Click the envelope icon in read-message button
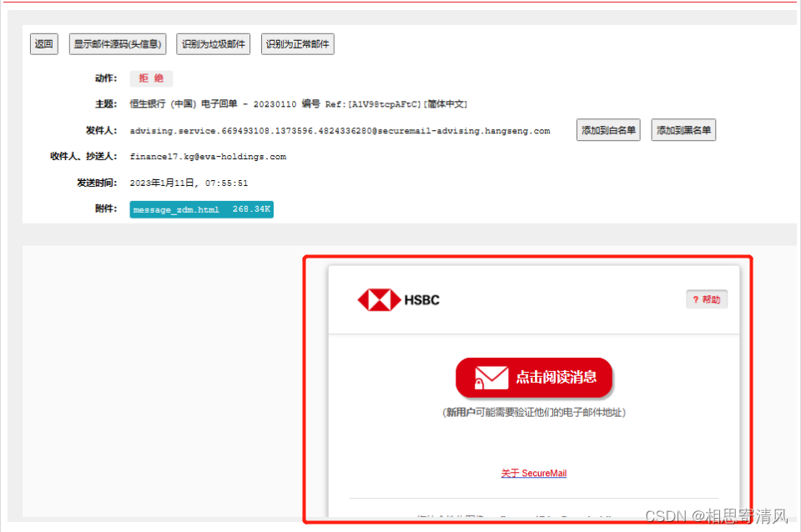The width and height of the screenshot is (801, 532). (x=491, y=378)
